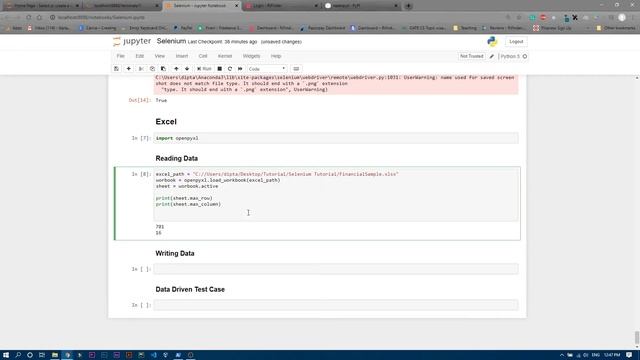
Task: Switch to the Home Page browser tab
Action: coord(42,6)
